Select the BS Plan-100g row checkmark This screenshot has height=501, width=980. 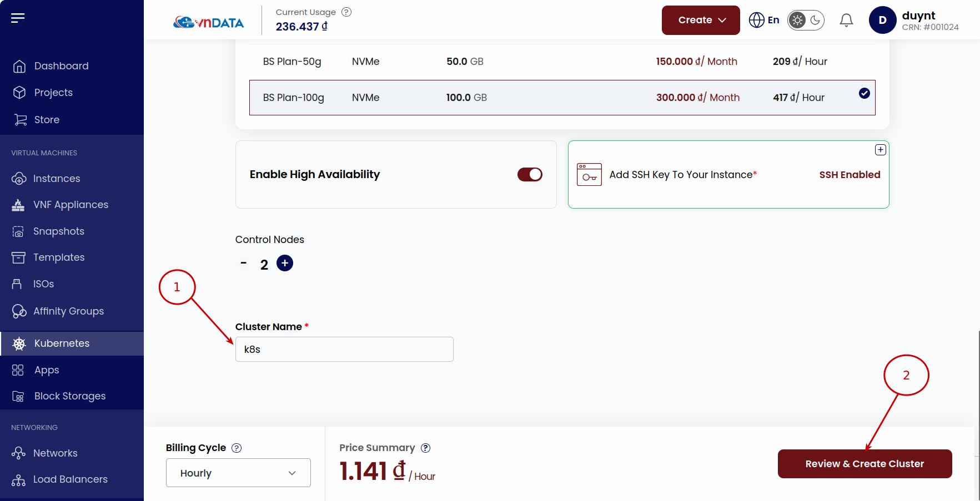point(865,93)
